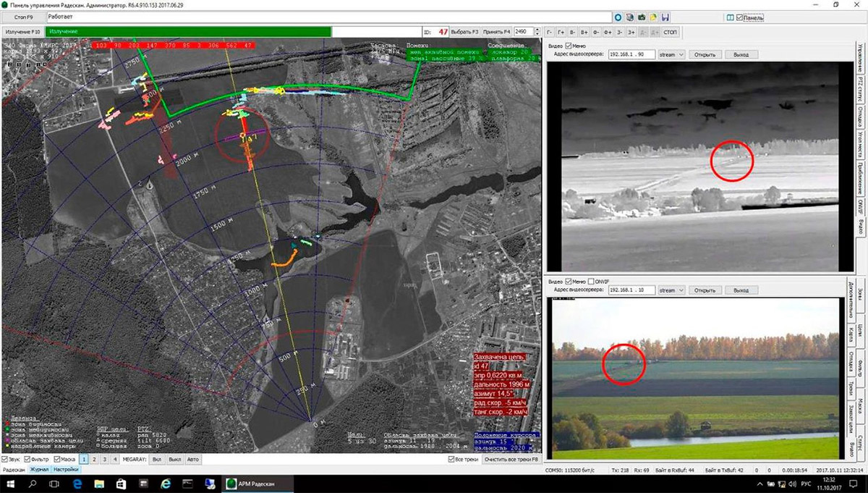Click Выход in lower video panel
The width and height of the screenshot is (868, 493).
tap(741, 290)
